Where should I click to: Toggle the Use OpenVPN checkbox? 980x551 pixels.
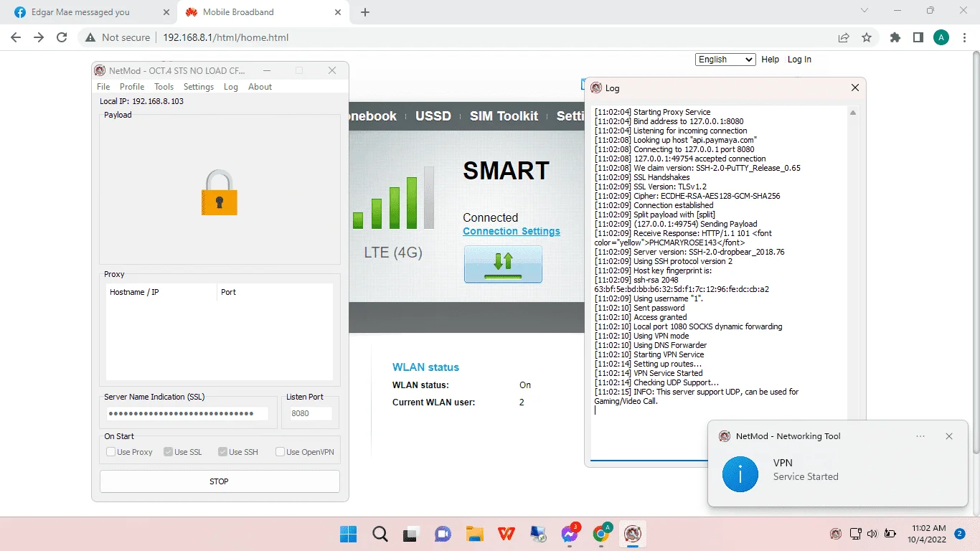(x=281, y=452)
